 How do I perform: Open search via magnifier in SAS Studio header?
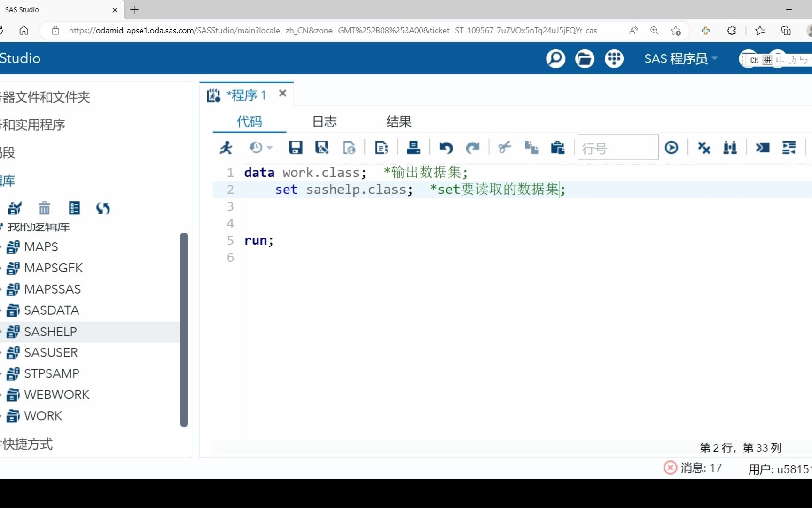click(x=555, y=59)
